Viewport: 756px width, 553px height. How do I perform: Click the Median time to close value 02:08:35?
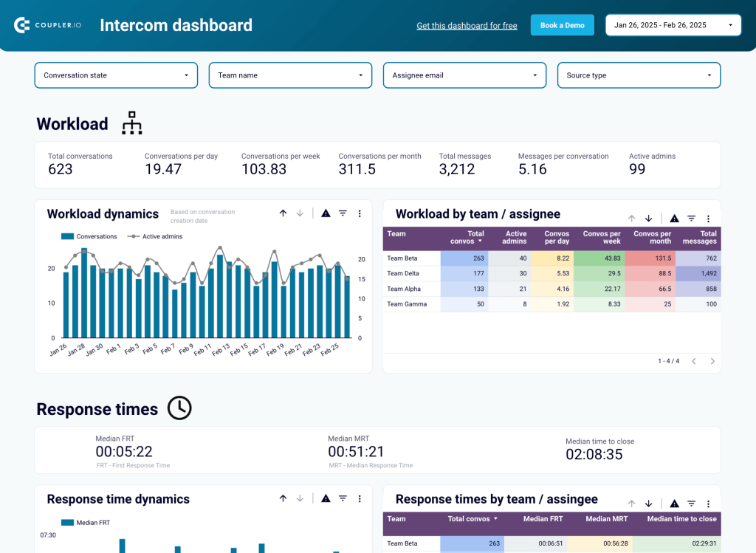[594, 455]
